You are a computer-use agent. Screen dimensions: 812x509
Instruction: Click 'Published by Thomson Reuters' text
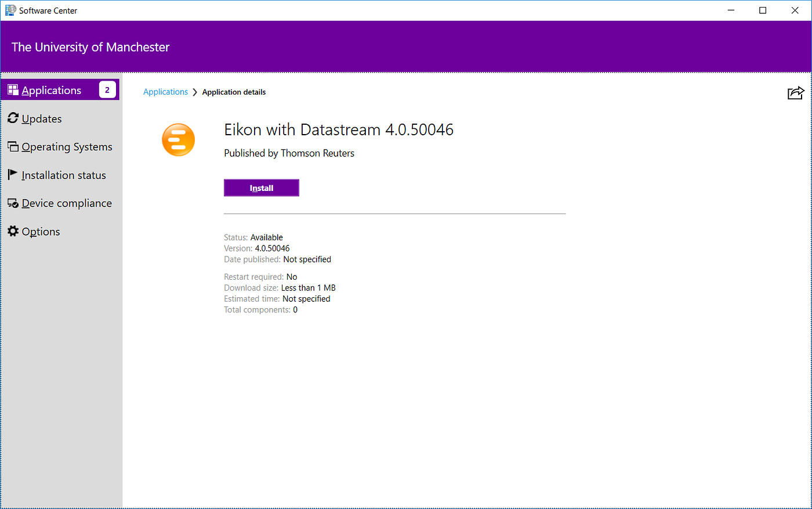pos(289,153)
